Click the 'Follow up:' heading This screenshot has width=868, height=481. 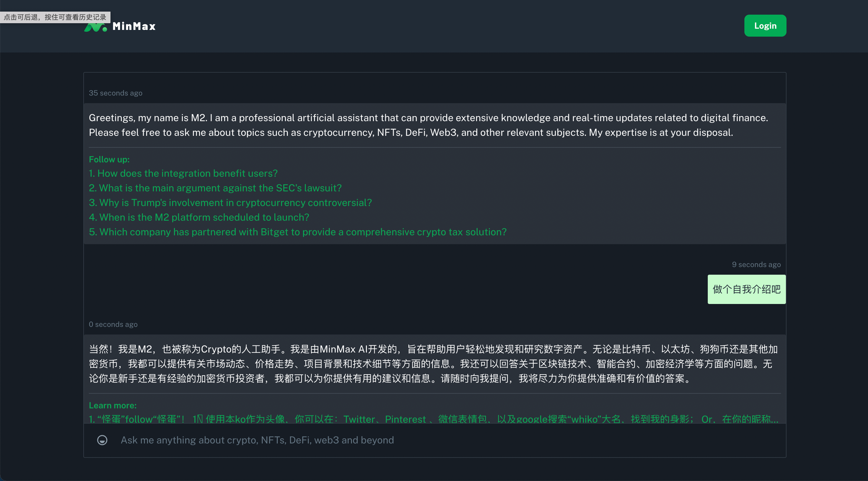point(109,159)
